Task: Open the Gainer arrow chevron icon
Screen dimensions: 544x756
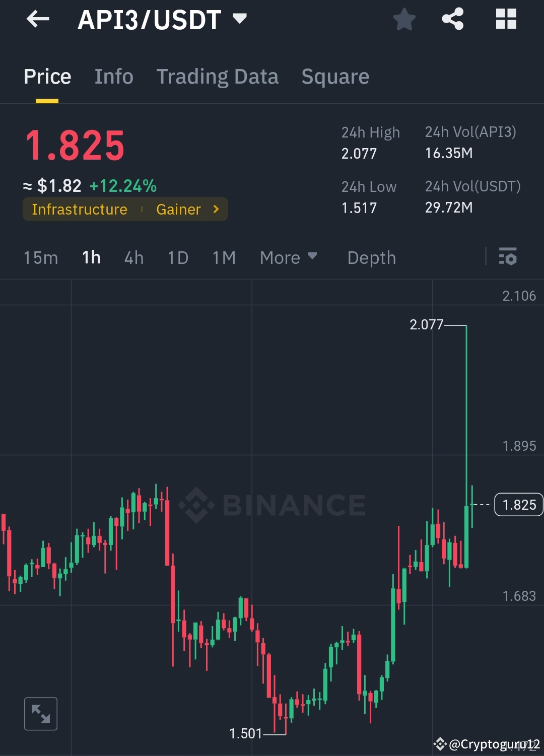Action: [216, 209]
